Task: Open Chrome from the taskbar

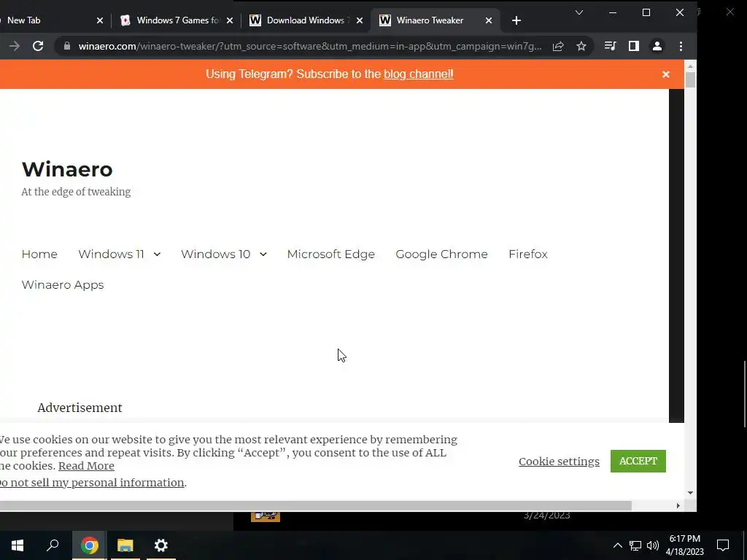Action: tap(89, 545)
